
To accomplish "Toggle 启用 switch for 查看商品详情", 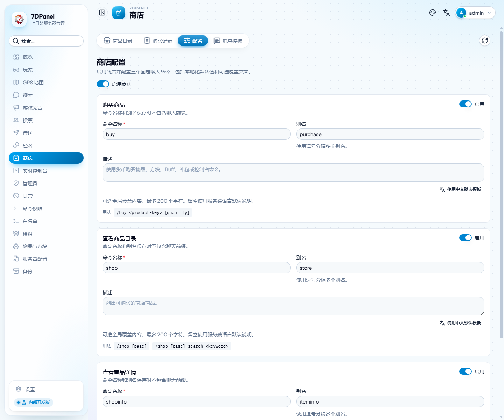I will click(x=465, y=371).
